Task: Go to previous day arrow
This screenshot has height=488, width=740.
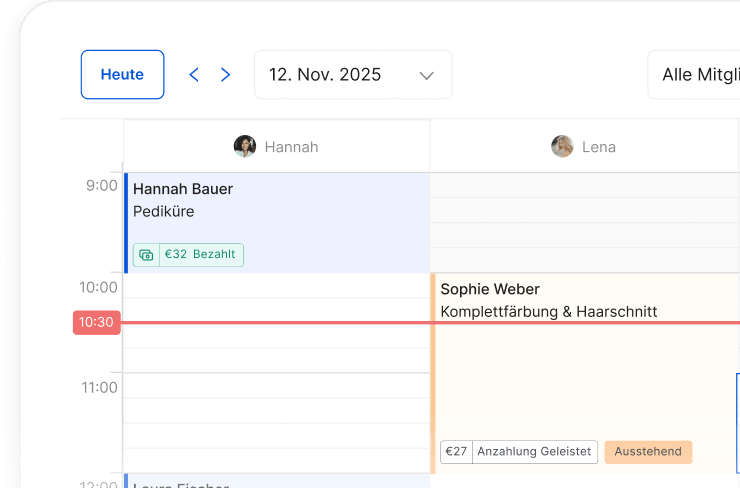Action: click(194, 75)
